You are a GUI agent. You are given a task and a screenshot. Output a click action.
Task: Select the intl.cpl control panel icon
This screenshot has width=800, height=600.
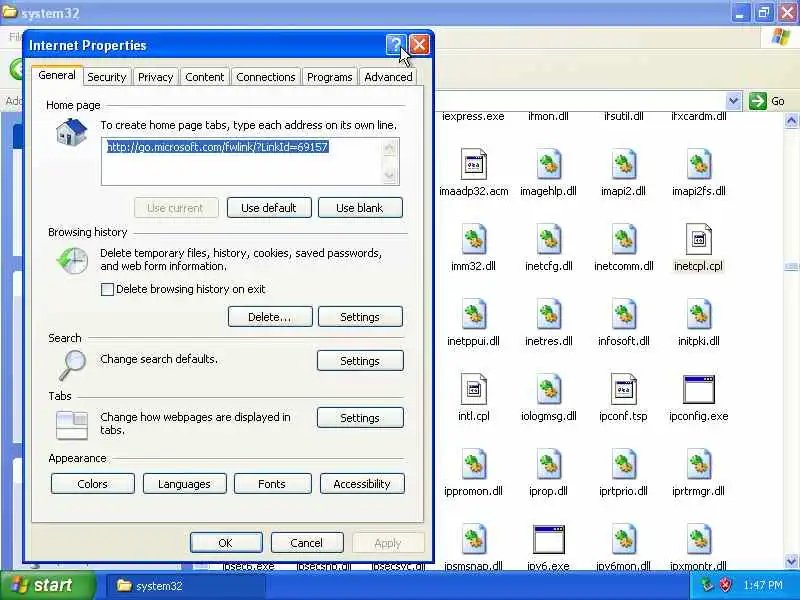point(473,389)
